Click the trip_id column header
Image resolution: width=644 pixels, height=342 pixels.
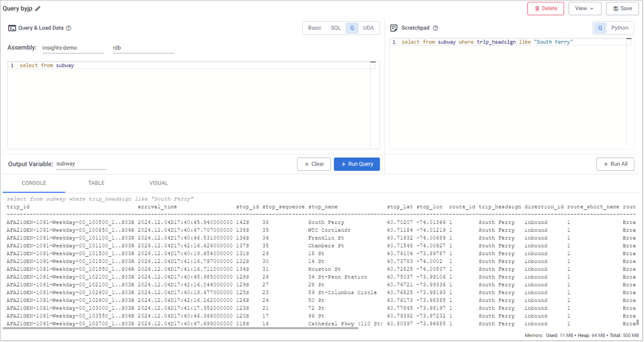tap(18, 207)
